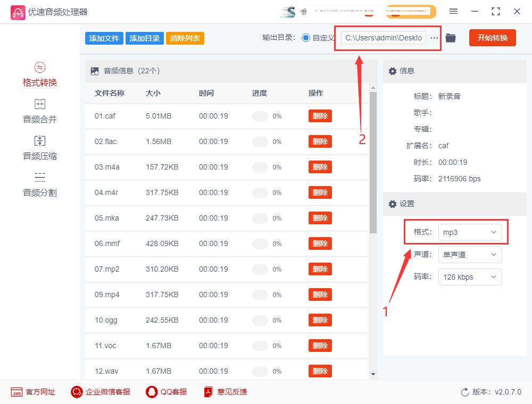Screen dimensions: 532x404
Task: Delete the 05.mka file from the list
Action: [x=320, y=217]
